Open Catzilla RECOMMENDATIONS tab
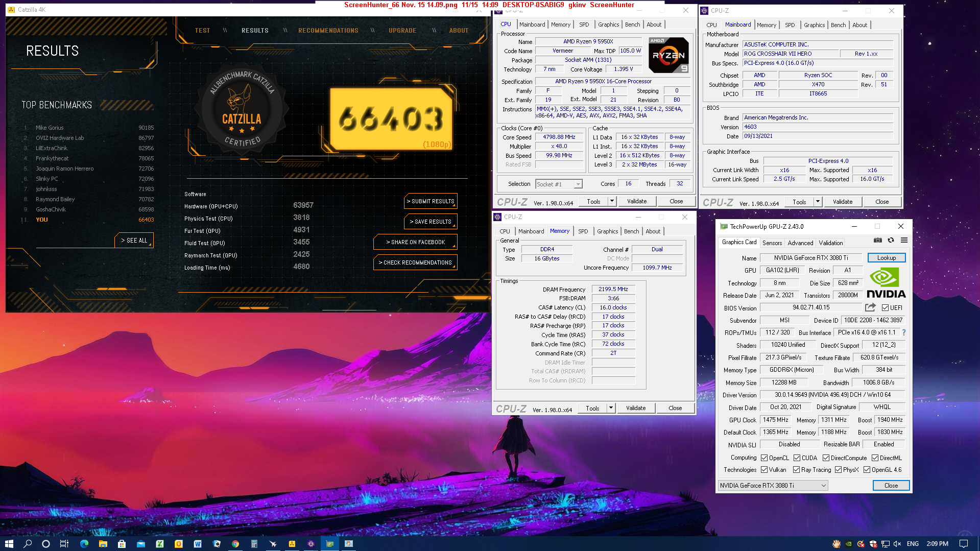 click(328, 31)
